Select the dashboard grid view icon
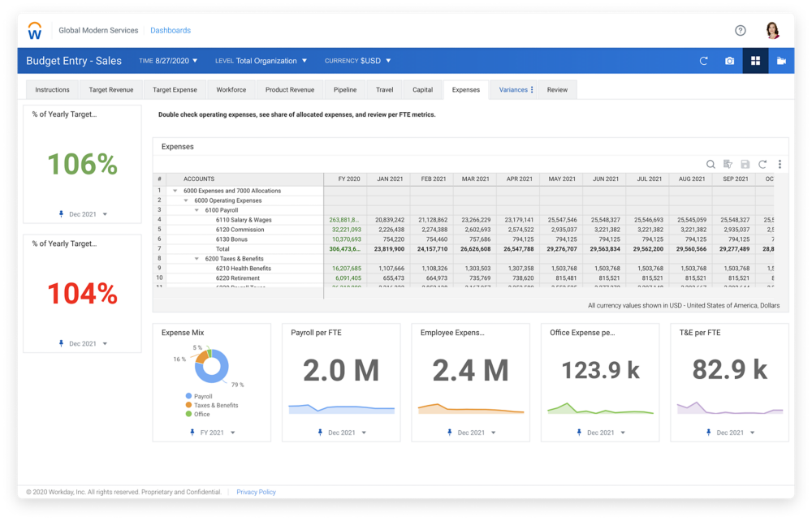Screen dimensions: 812x521 [x=755, y=61]
